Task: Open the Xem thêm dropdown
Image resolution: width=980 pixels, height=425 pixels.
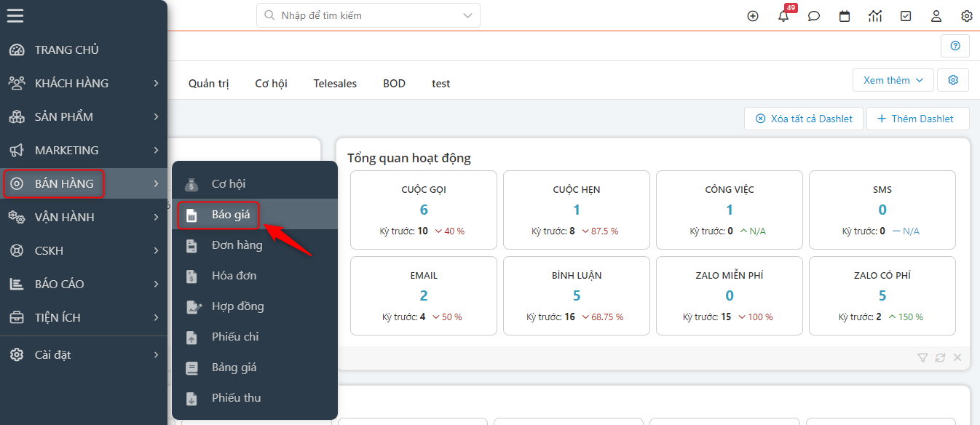Action: [x=893, y=79]
